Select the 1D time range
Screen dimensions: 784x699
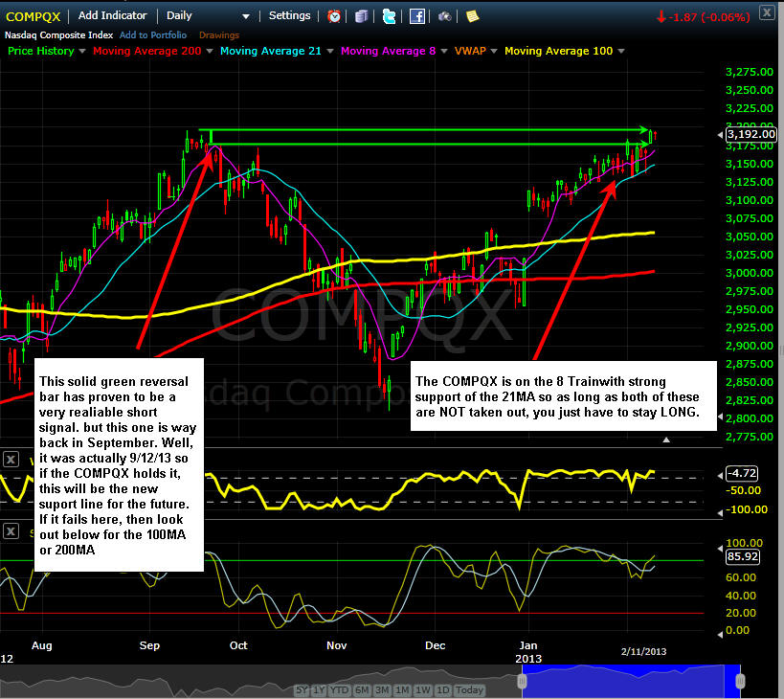[x=443, y=690]
